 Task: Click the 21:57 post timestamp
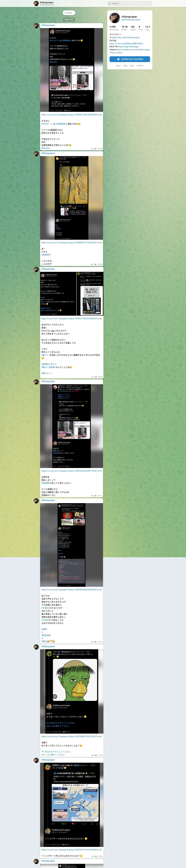100,642
